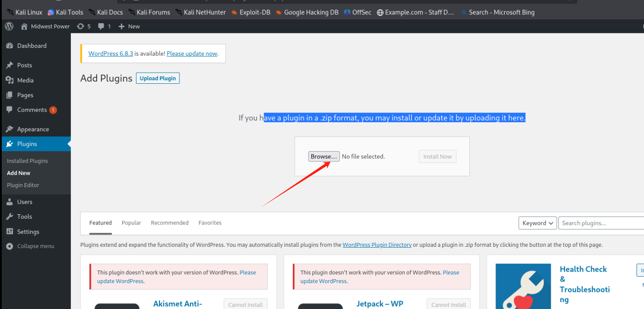
Task: Click Please update WordPress link in Jetpack card
Action: [380, 277]
